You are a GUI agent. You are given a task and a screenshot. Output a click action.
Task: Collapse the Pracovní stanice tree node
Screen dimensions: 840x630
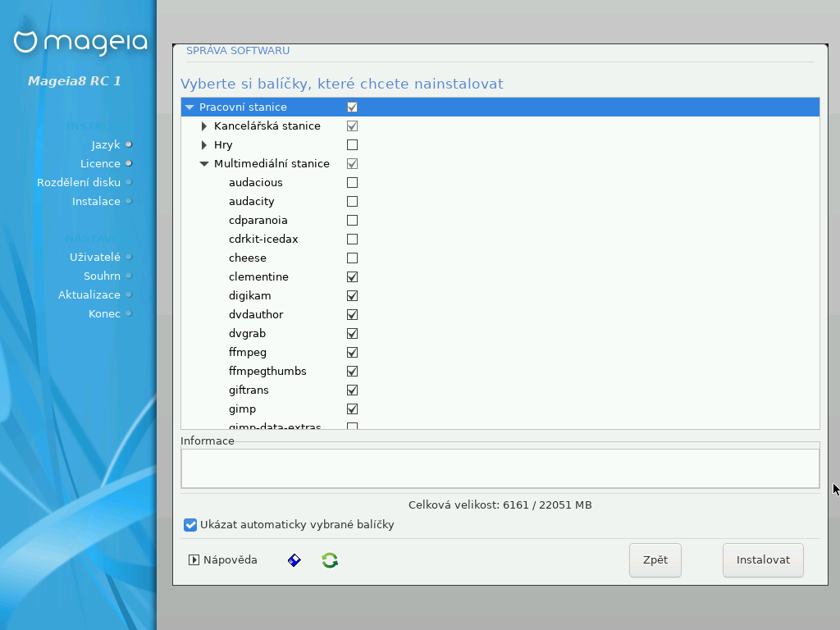pos(189,107)
